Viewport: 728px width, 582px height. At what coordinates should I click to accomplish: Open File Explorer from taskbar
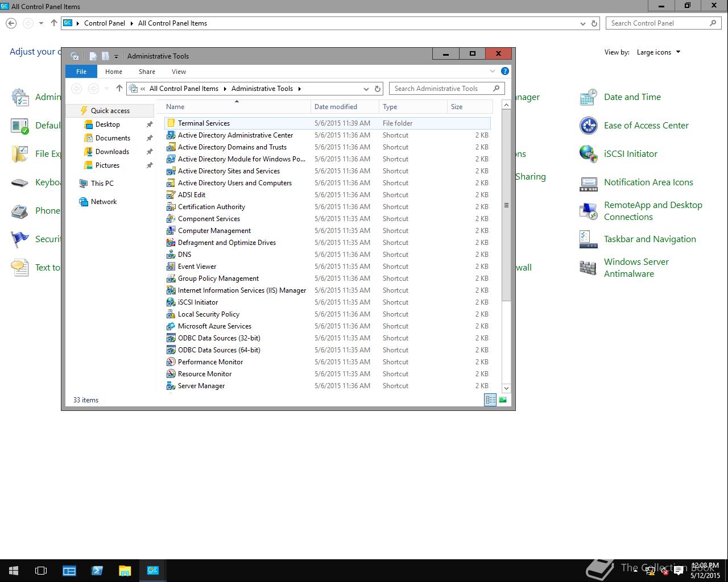125,571
